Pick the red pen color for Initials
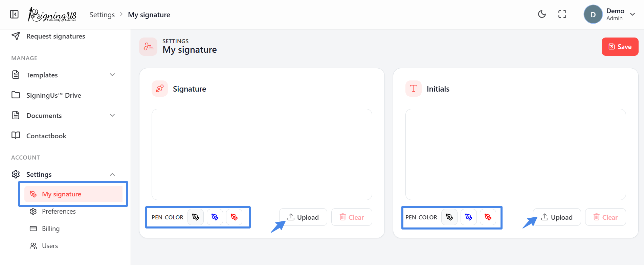Screen dimensions: 644x265 tap(488, 217)
